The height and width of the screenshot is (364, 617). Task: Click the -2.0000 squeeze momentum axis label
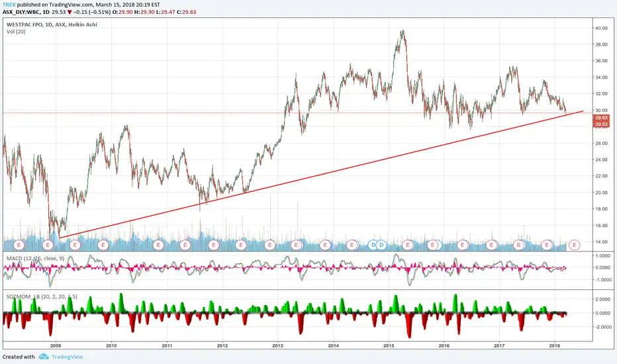(x=602, y=327)
